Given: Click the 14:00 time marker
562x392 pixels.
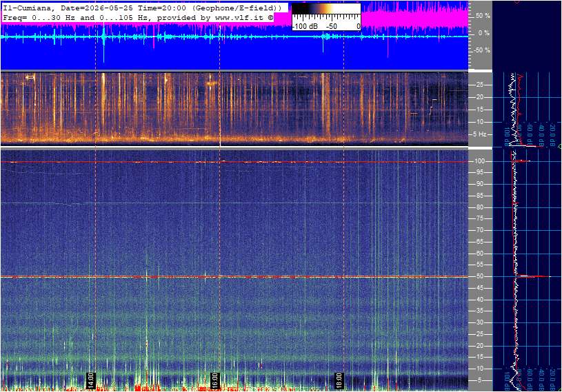Looking at the screenshot, I should point(90,380).
